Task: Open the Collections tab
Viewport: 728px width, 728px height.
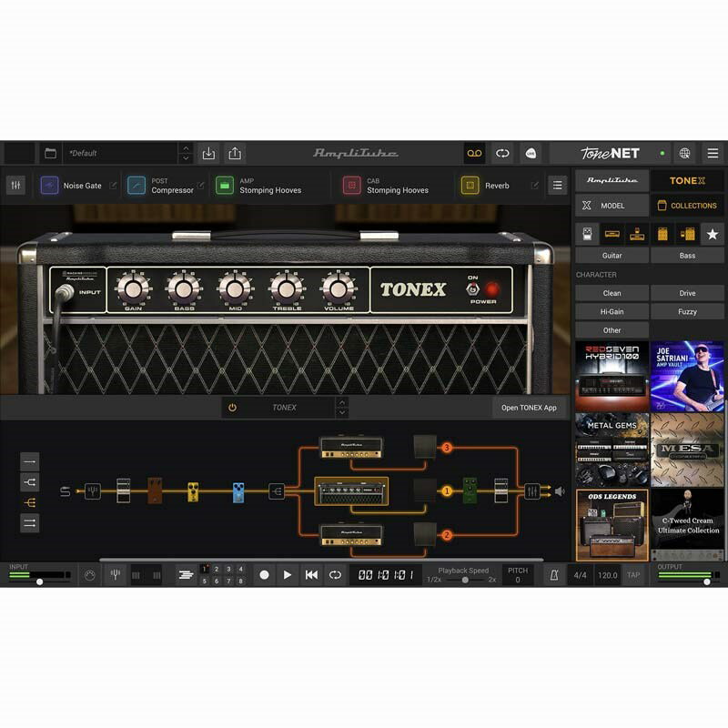Action: pos(687,206)
